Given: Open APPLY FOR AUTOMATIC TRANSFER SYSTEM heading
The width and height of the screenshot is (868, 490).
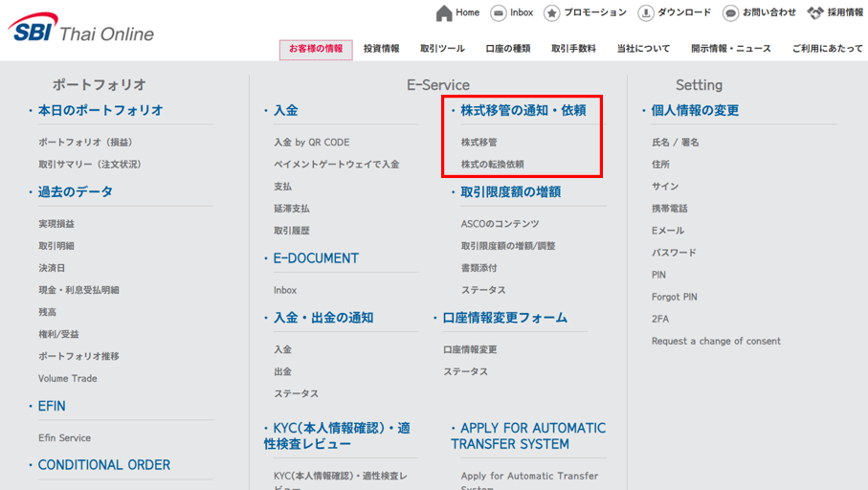Looking at the screenshot, I should pos(528,435).
